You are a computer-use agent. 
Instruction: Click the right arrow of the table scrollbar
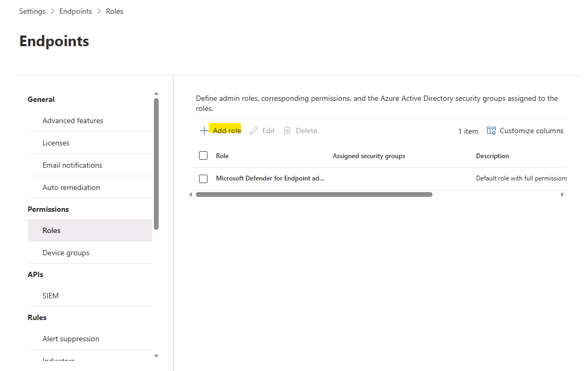[x=563, y=194]
